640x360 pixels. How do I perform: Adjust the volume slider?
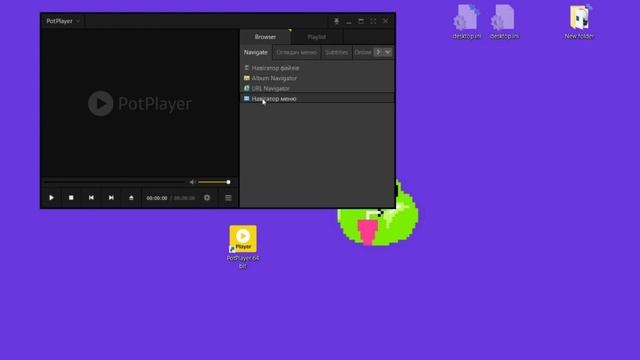coord(213,182)
